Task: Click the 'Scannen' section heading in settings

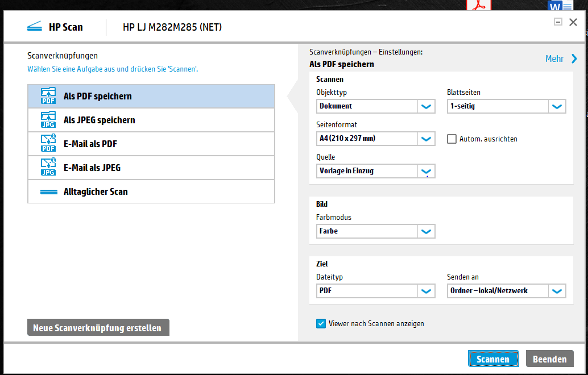Action: [x=330, y=79]
